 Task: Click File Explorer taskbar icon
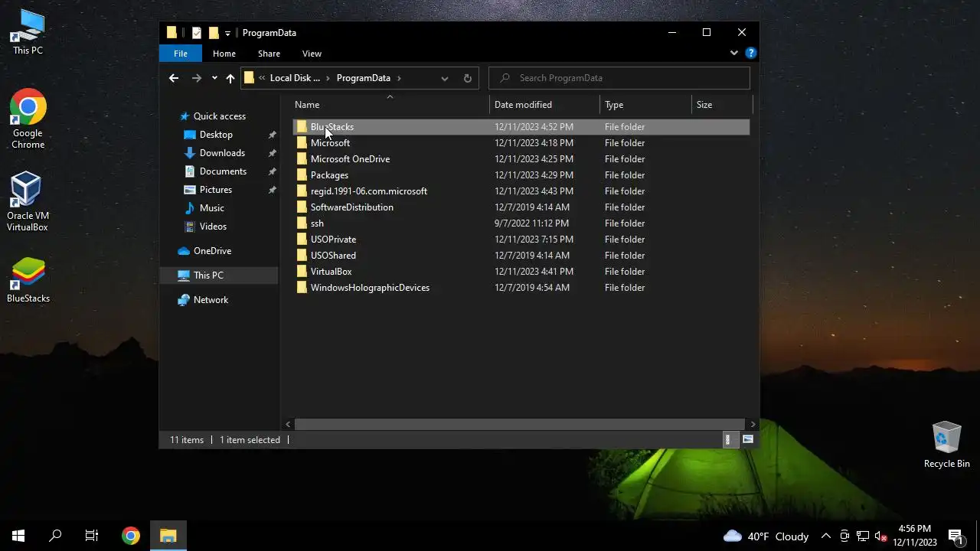(x=168, y=536)
